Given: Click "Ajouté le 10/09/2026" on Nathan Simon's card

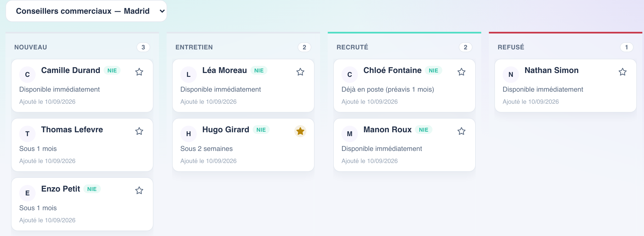Looking at the screenshot, I should 531,102.
